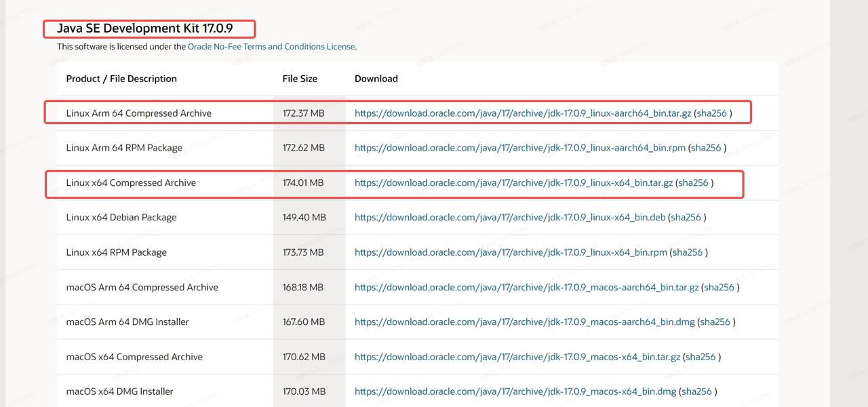Click the Product / File Description column header

(x=121, y=79)
